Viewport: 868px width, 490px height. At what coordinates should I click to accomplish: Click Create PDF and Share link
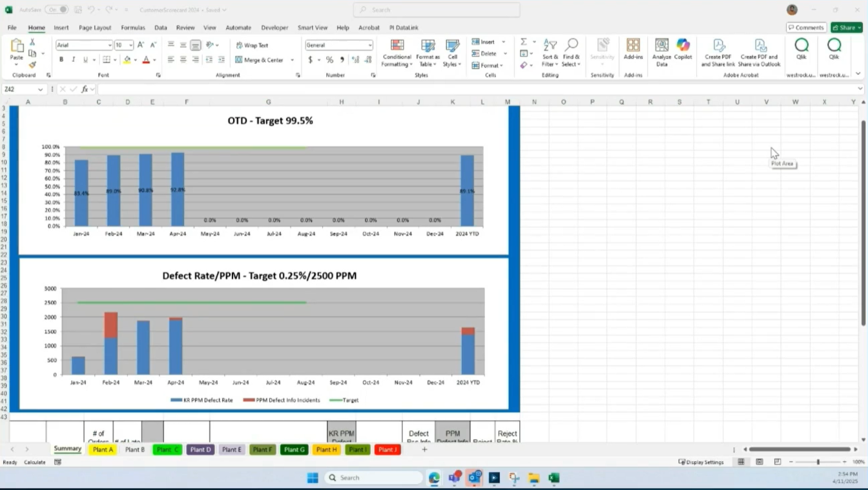coord(718,53)
